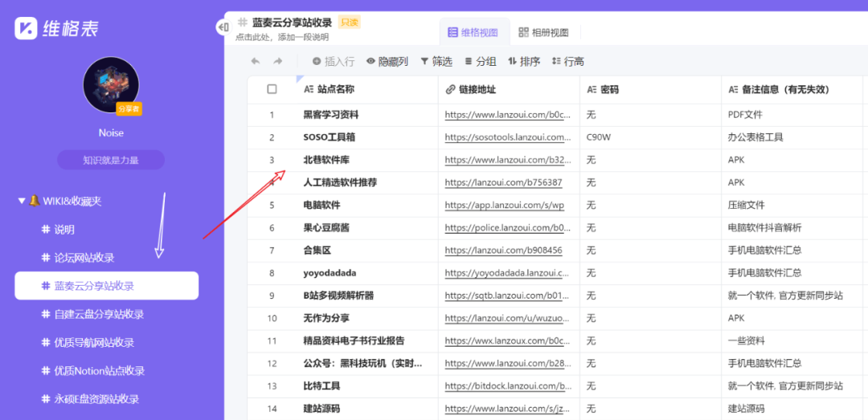The width and height of the screenshot is (868, 420).
Task: Open the 说明 sheet in the sidebar
Action: (106, 229)
